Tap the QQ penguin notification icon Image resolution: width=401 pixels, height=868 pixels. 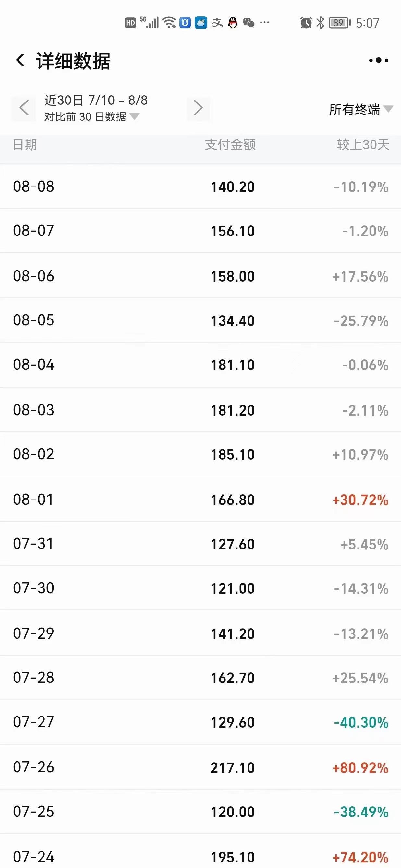(x=233, y=23)
